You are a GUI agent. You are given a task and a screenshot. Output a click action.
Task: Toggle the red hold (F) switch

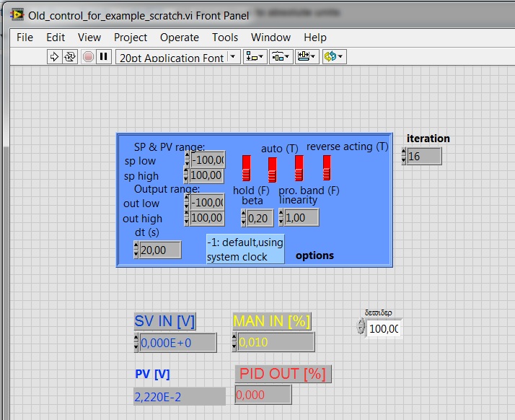click(247, 168)
